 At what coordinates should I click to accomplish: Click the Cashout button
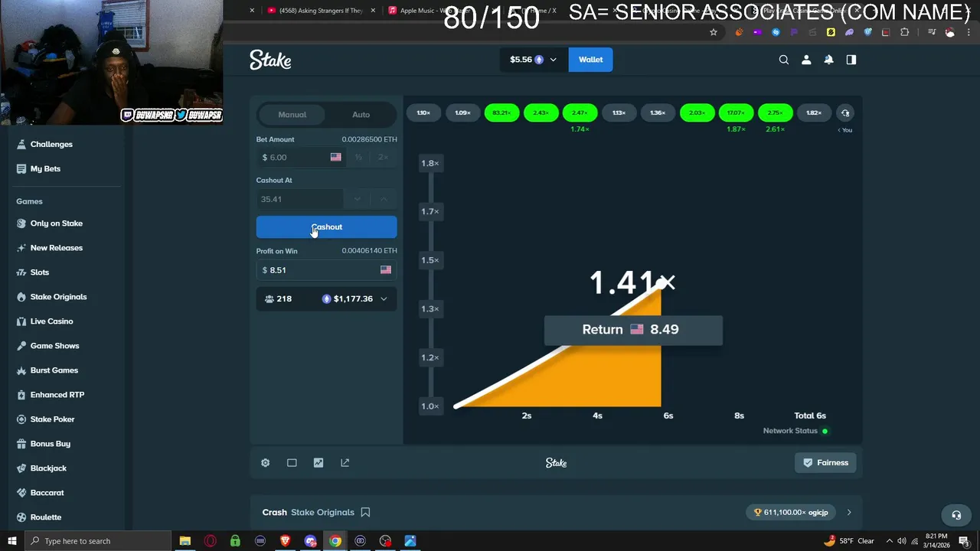[326, 227]
